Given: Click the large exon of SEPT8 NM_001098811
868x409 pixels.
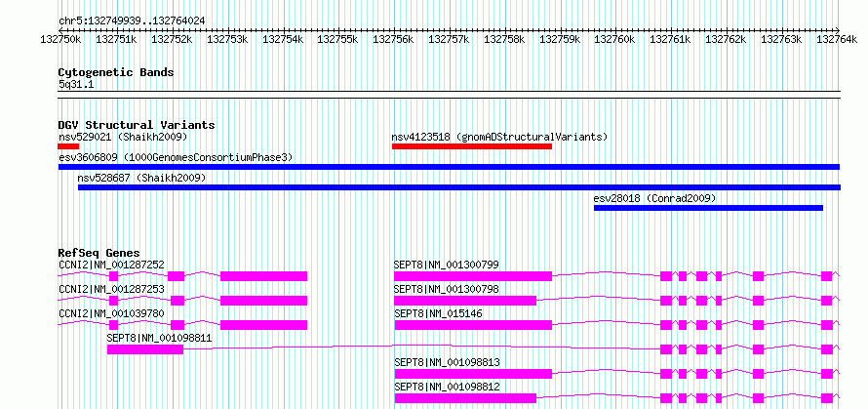Looking at the screenshot, I should click(145, 349).
